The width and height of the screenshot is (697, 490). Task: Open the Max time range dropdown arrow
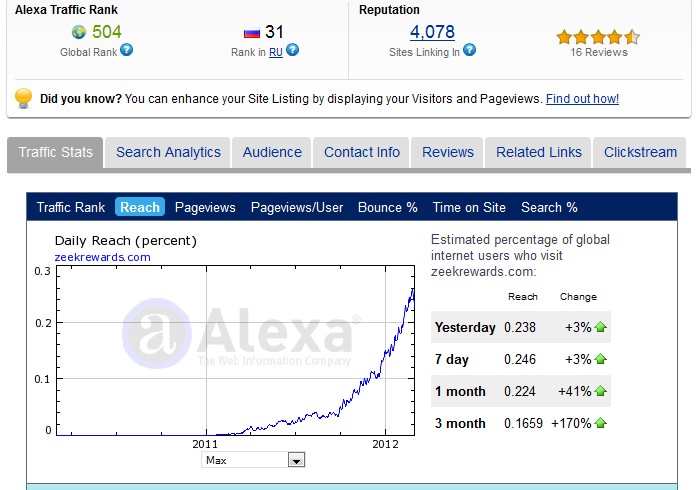point(296,460)
